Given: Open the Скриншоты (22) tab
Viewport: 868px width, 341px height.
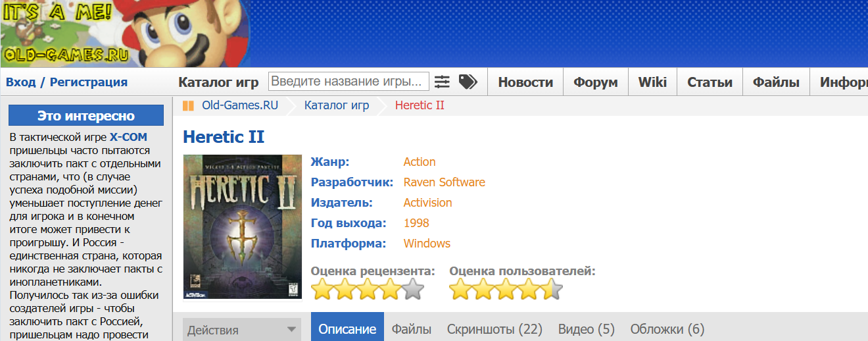Looking at the screenshot, I should click(494, 329).
